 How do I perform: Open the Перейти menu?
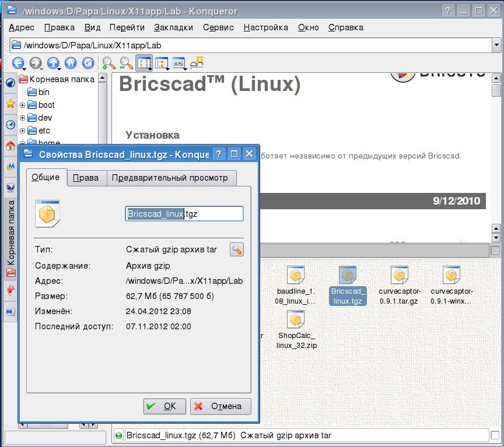[127, 27]
